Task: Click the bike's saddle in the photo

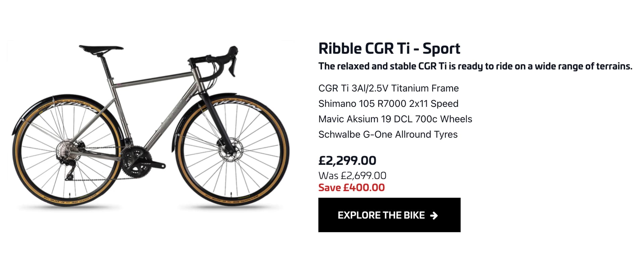Action: (101, 49)
